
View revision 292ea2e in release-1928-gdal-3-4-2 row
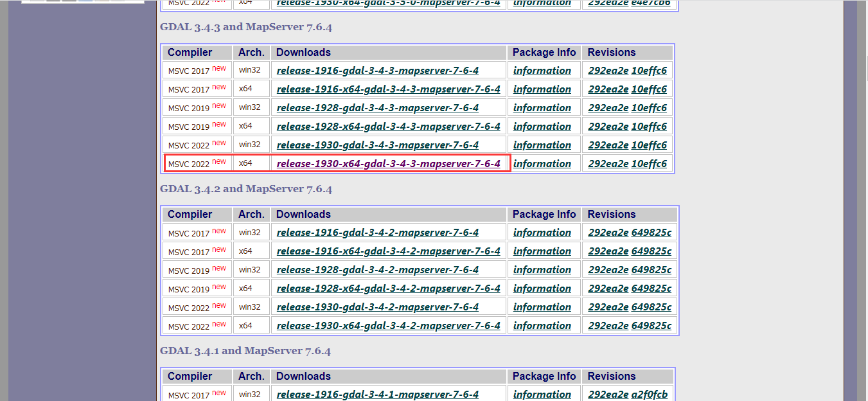(x=608, y=270)
